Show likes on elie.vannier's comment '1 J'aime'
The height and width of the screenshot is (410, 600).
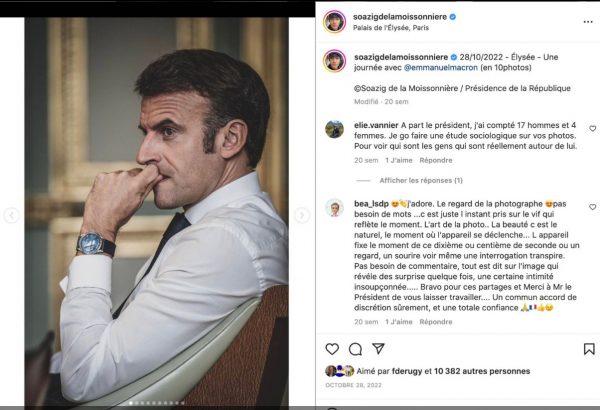point(399,160)
